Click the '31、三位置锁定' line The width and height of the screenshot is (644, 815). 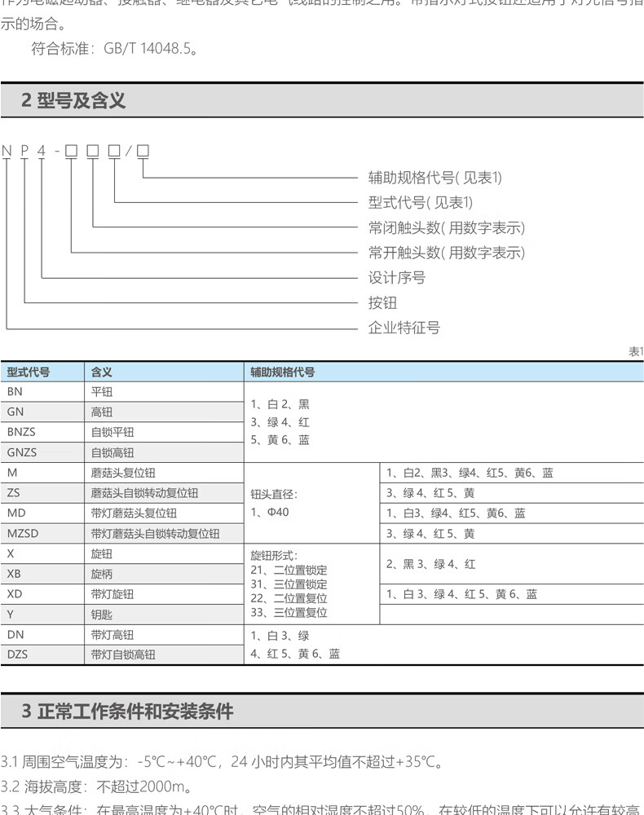pos(289,584)
